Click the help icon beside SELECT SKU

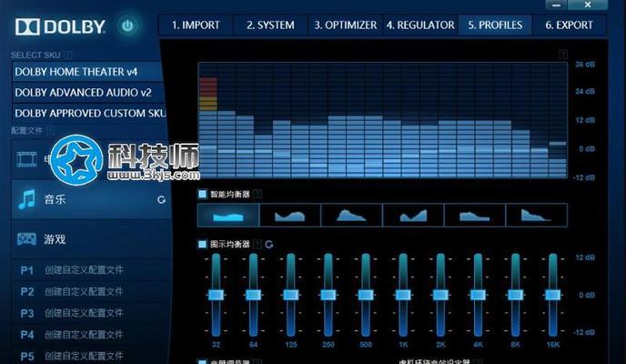[x=68, y=55]
